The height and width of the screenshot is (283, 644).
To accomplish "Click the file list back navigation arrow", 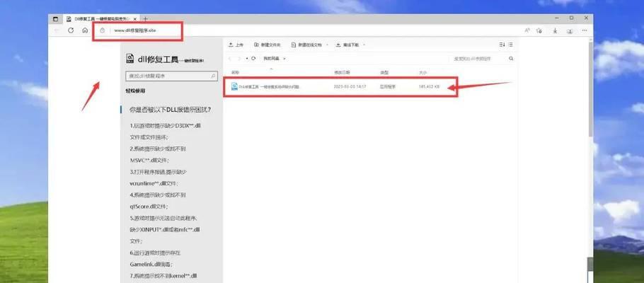I will tap(230, 59).
